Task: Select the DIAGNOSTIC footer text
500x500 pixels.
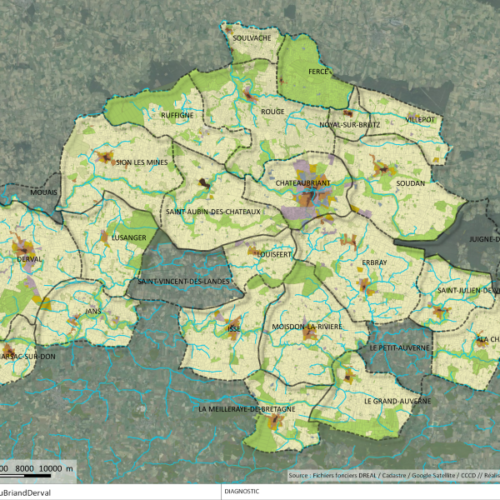Action: click(x=242, y=491)
